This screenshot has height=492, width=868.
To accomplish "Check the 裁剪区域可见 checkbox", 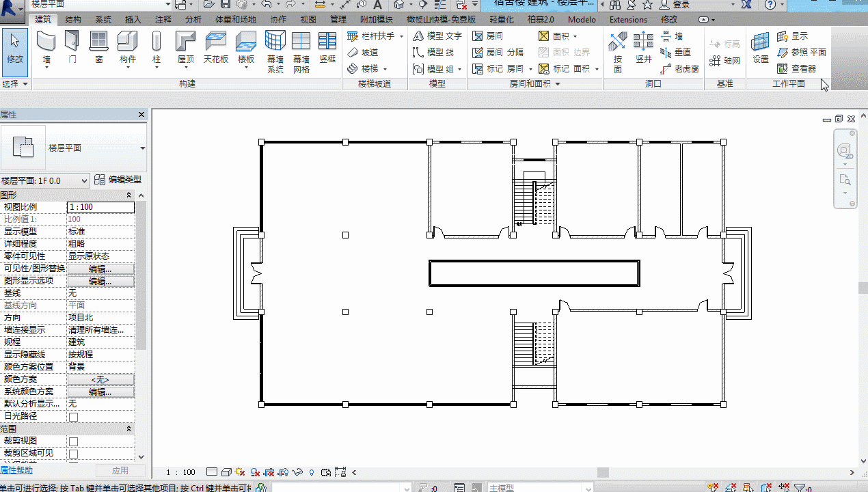I will pyautogui.click(x=73, y=454).
